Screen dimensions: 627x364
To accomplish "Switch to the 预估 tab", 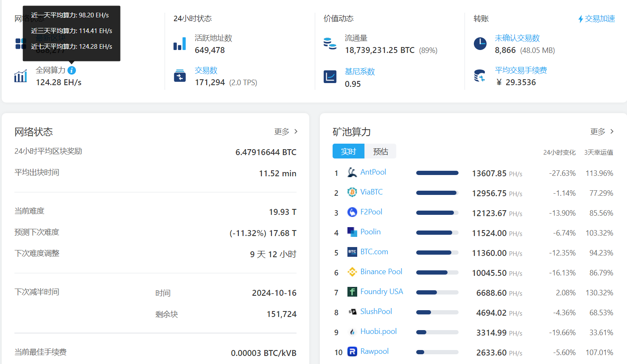I will [381, 151].
